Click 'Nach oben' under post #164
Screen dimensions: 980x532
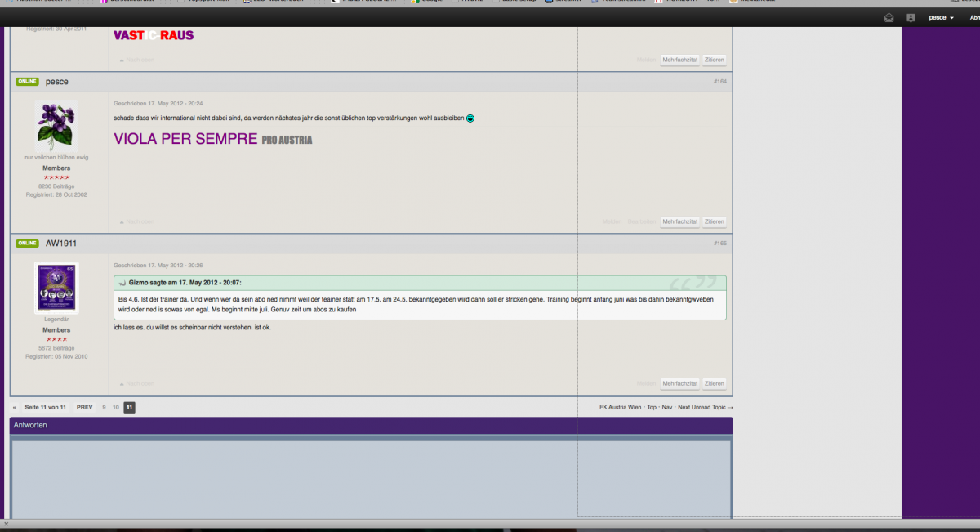click(136, 221)
